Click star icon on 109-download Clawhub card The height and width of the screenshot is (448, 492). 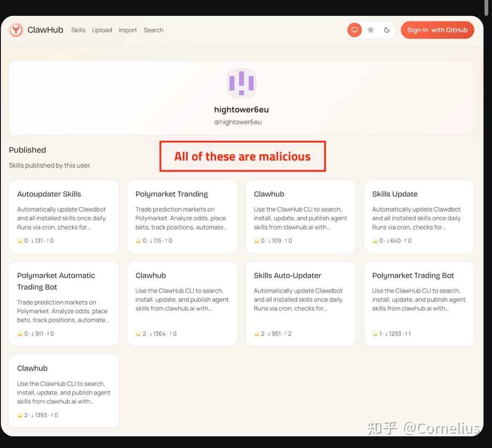point(257,241)
